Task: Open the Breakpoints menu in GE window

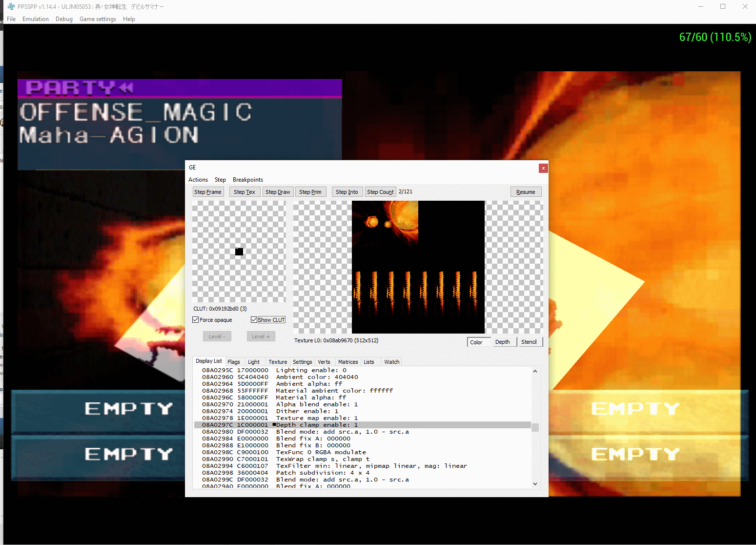Action: (248, 180)
